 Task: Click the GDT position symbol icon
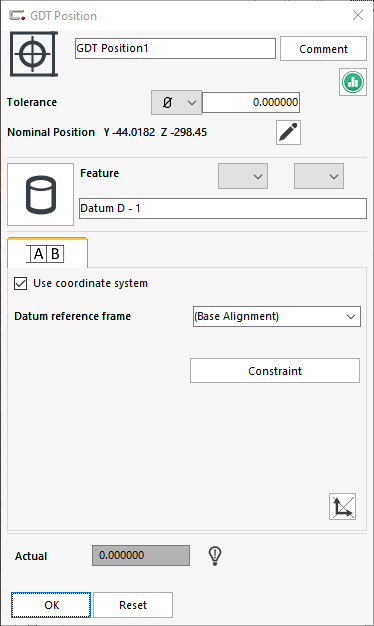(34, 54)
